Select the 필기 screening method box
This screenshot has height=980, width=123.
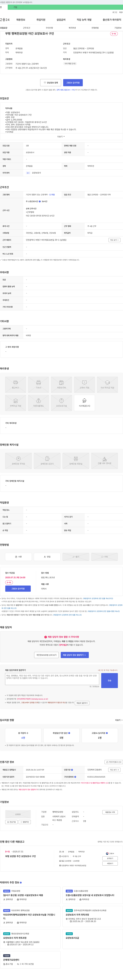76,557
